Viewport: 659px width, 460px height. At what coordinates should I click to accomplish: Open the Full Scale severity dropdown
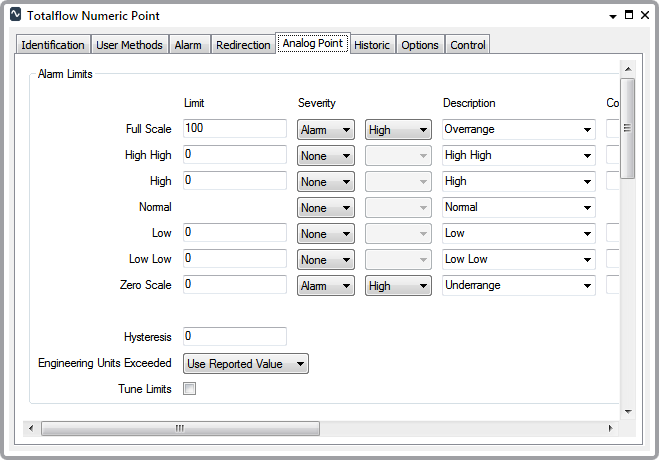[325, 130]
